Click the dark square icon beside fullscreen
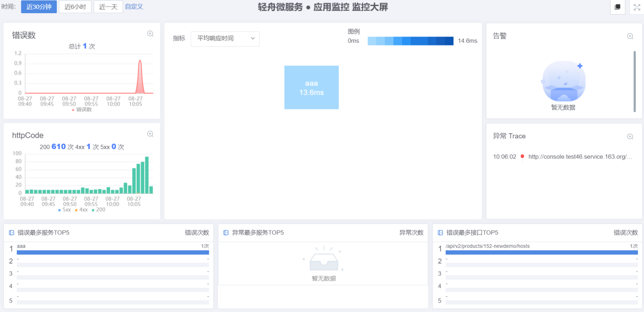Image resolution: width=644 pixels, height=312 pixels. pos(618,7)
